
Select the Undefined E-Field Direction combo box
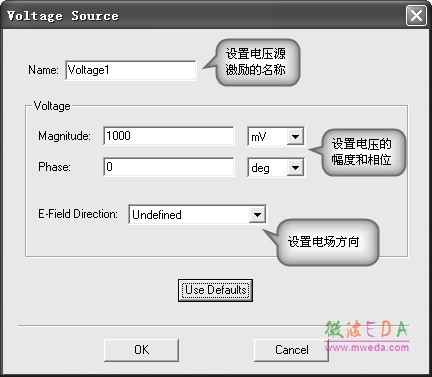pos(197,214)
